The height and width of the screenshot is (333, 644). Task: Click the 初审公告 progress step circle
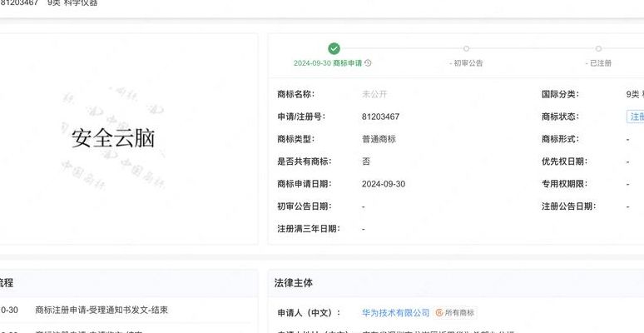pyautogui.click(x=466, y=48)
